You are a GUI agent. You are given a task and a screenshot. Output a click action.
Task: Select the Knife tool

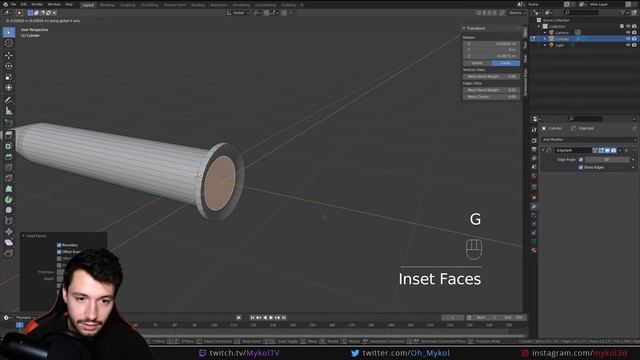[9, 178]
